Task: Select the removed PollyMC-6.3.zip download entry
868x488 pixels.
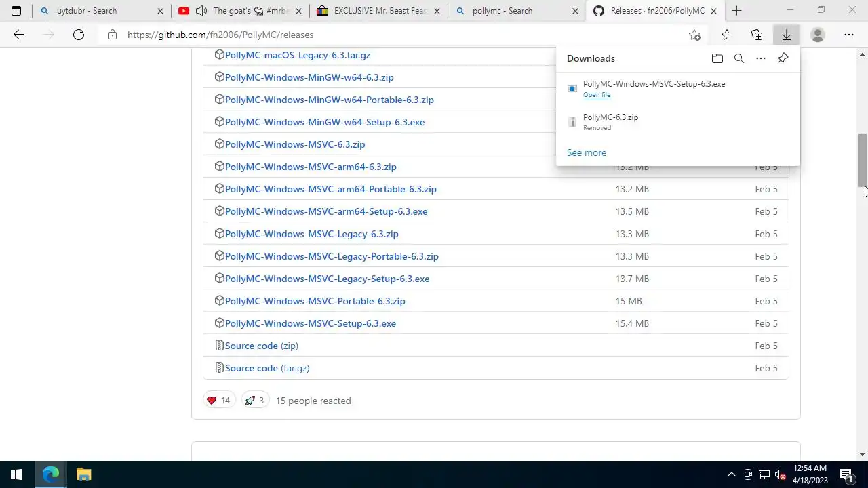Action: 678,122
